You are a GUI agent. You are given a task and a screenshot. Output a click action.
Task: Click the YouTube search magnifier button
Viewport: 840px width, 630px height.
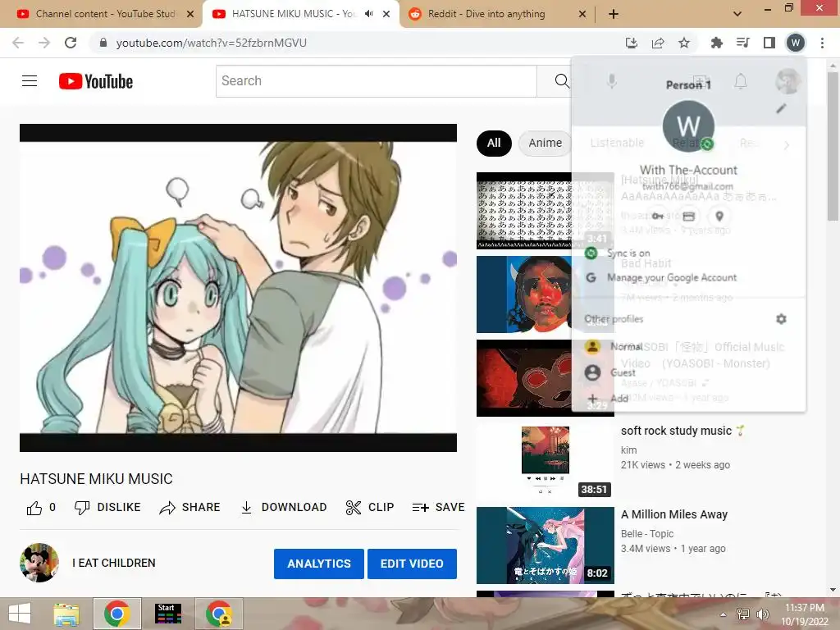point(561,81)
